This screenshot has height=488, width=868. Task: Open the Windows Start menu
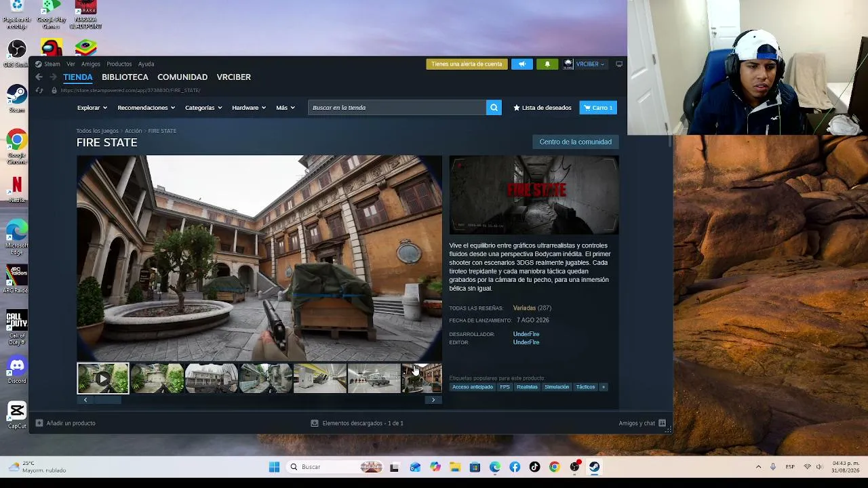point(274,467)
